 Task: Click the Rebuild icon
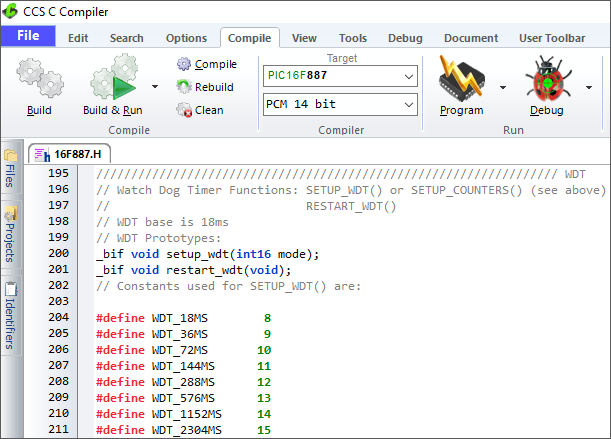point(184,87)
